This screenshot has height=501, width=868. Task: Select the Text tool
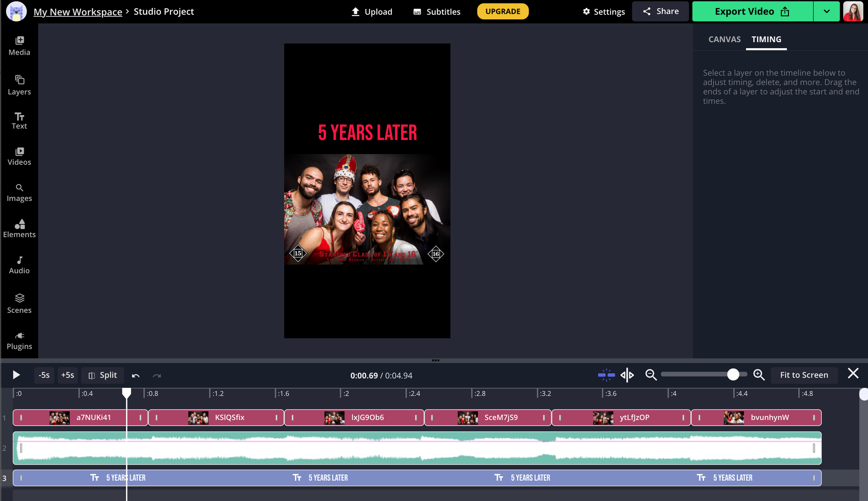coord(19,121)
